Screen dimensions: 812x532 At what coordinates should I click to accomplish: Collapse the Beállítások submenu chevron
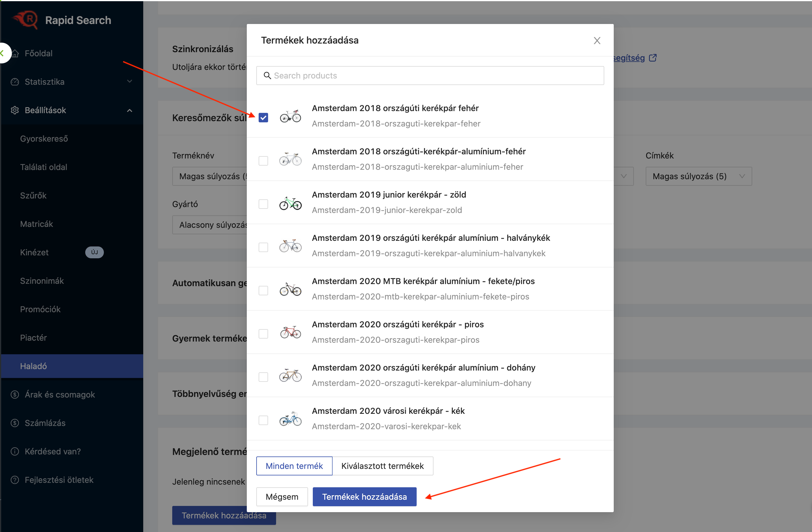(129, 110)
